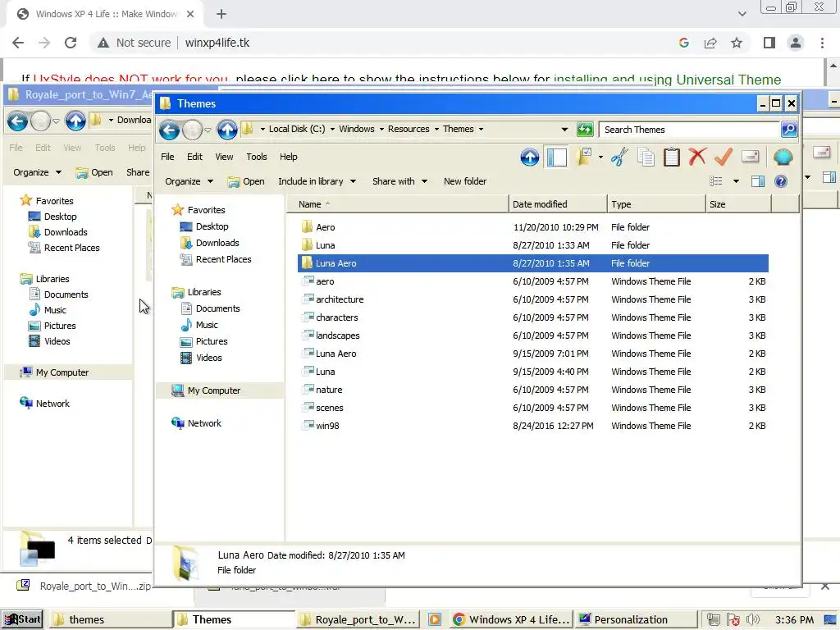Click Organize in the Royale_port window
Viewport: 840px width, 630px height.
pyautogui.click(x=37, y=172)
